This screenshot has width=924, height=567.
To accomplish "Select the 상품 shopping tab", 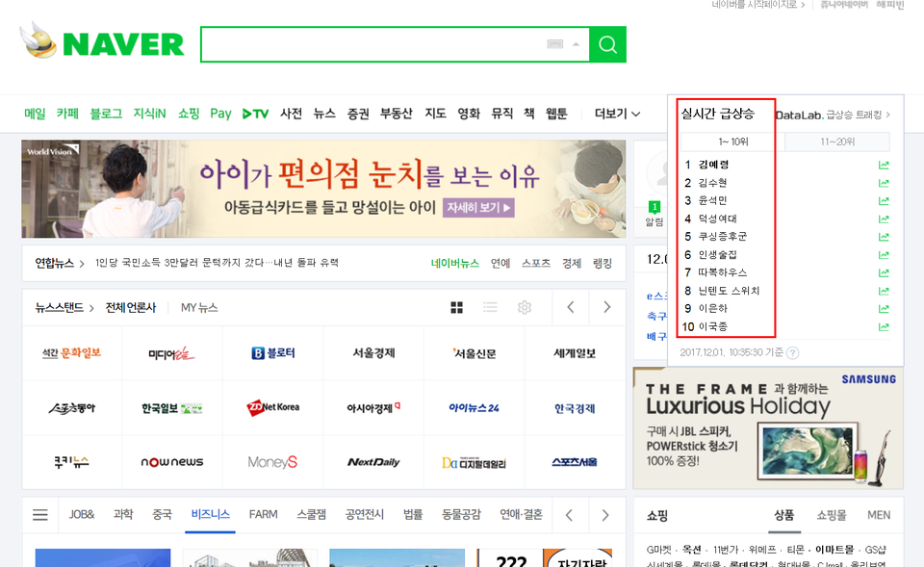I will pyautogui.click(x=783, y=515).
